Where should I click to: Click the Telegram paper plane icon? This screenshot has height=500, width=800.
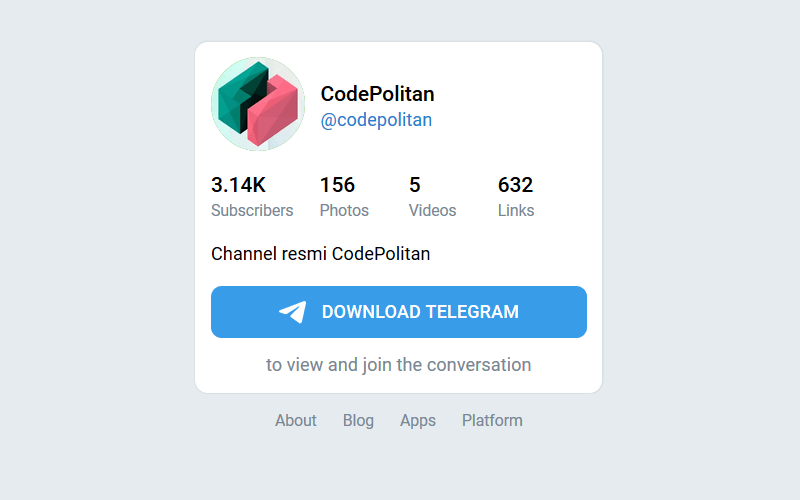(292, 312)
